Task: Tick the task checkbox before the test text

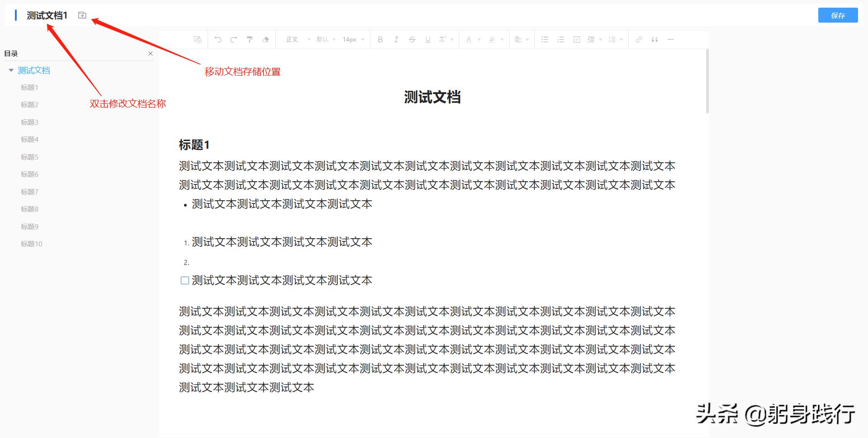Action: tap(184, 280)
